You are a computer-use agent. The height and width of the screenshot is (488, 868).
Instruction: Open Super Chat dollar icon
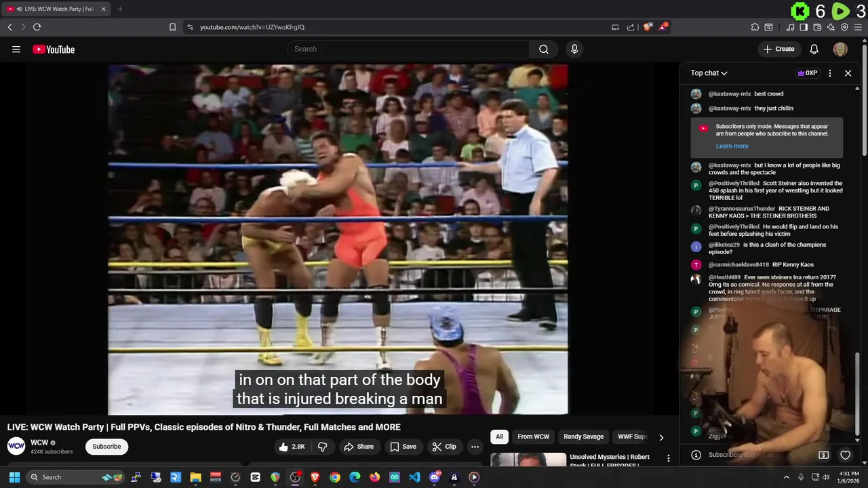(824, 455)
